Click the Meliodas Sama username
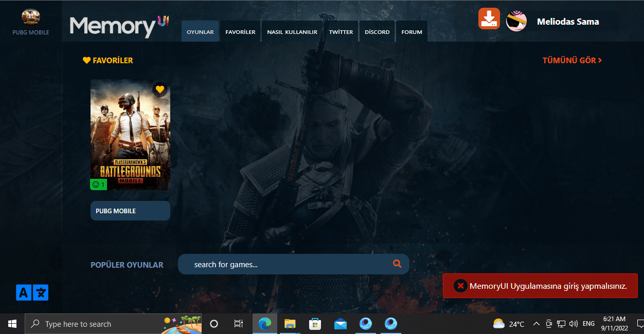 (x=568, y=22)
